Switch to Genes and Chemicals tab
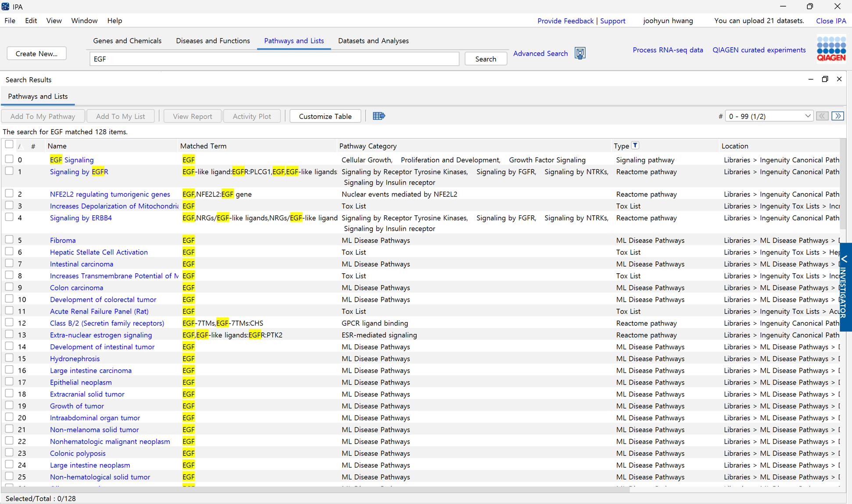The width and height of the screenshot is (852, 504). click(127, 41)
